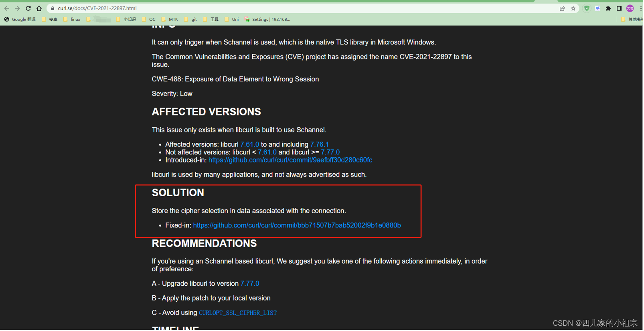
Task: Click 'This issue only exists when libcurl' sentence
Action: click(x=239, y=130)
